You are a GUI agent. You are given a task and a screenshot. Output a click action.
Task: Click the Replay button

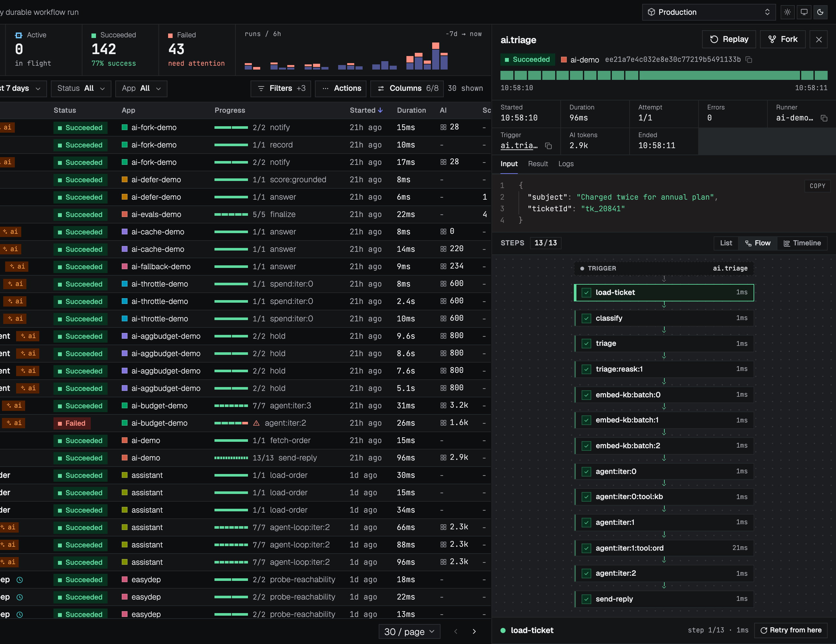coord(729,39)
